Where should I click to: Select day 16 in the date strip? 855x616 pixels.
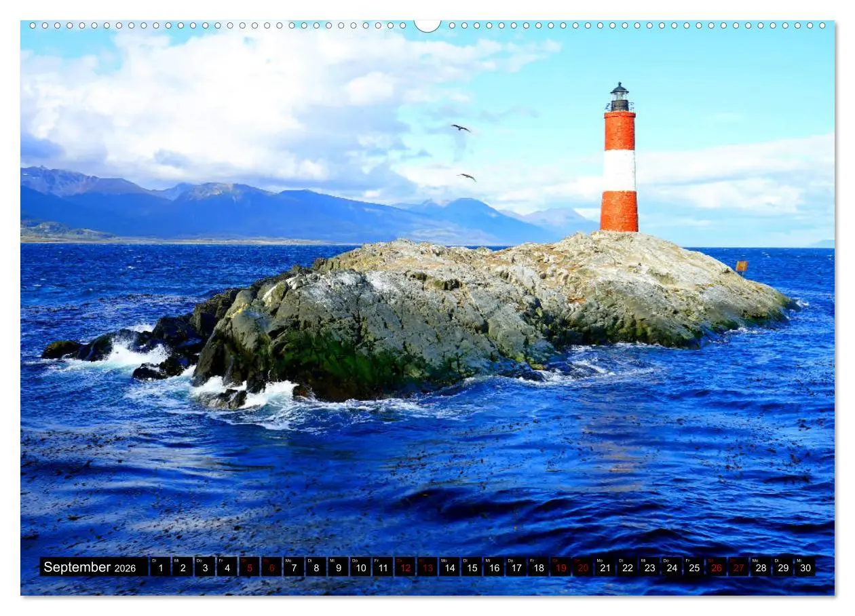(493, 567)
